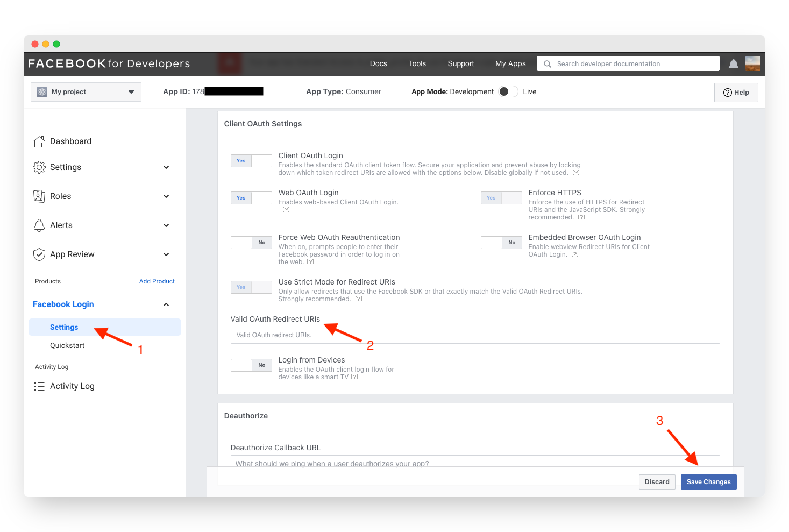Toggle Login from Devices switch
This screenshot has height=532, width=789.
pyautogui.click(x=251, y=365)
